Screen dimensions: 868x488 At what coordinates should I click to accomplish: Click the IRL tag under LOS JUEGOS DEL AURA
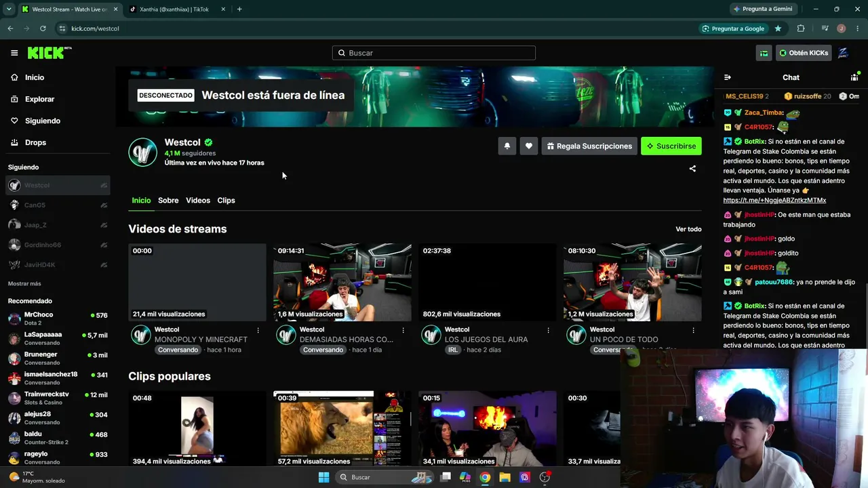coord(453,350)
